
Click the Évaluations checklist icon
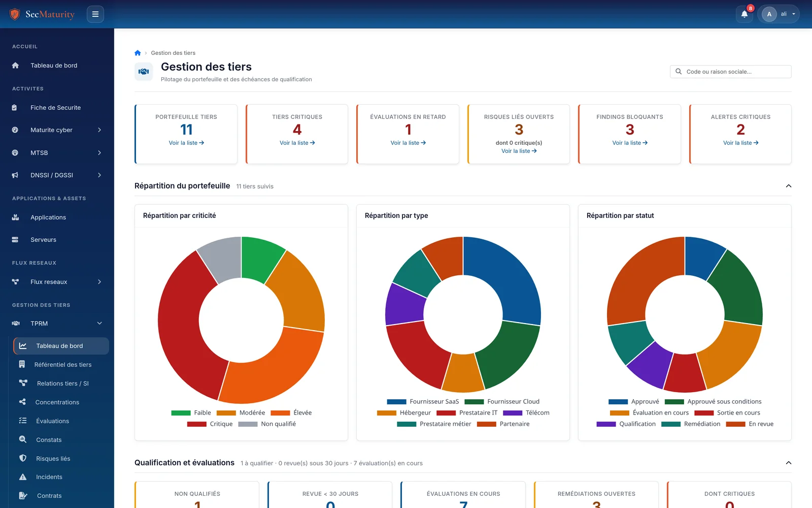(23, 421)
